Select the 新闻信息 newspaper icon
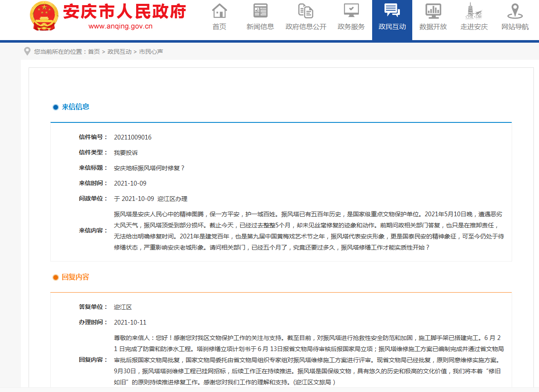539x392 pixels. pyautogui.click(x=260, y=11)
